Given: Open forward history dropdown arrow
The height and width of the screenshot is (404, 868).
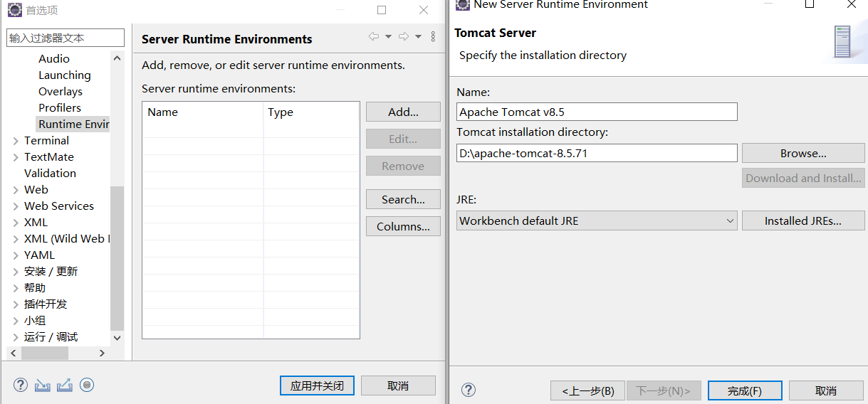Looking at the screenshot, I should (418, 36).
